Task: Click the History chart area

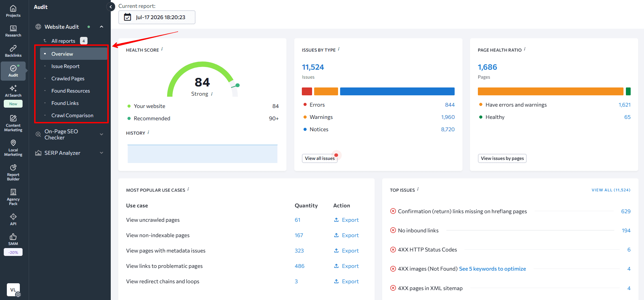Action: click(202, 154)
